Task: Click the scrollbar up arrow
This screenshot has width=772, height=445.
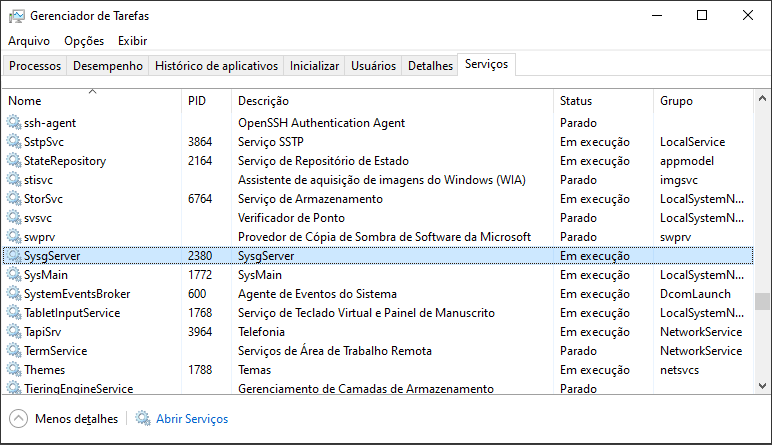Action: click(x=762, y=98)
